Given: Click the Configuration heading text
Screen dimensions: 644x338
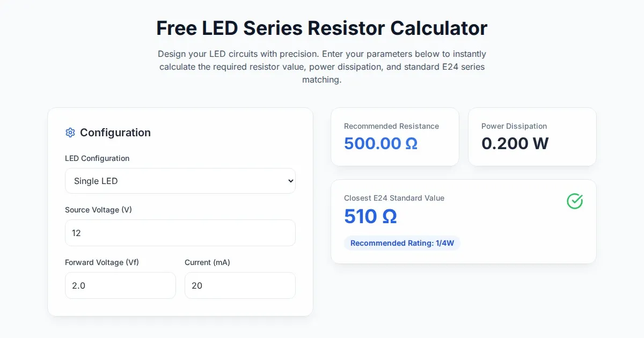Looking at the screenshot, I should click(x=115, y=133).
